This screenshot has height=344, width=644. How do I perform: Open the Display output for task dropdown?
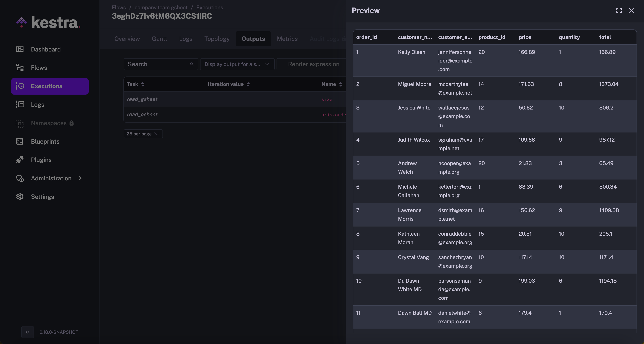point(237,64)
